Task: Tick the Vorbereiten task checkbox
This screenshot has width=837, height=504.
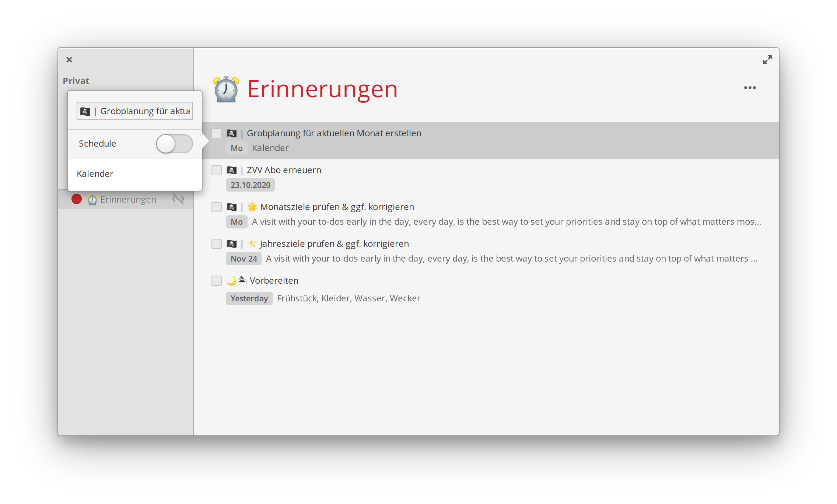Action: (217, 281)
